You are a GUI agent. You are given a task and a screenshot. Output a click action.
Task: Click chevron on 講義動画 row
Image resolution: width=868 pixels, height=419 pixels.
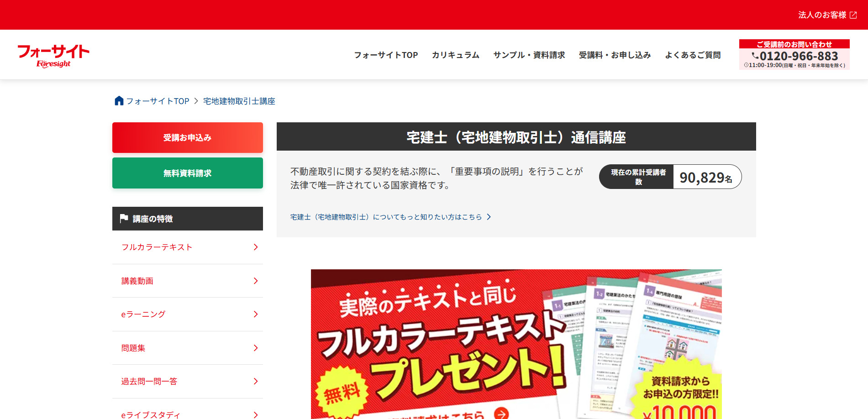[256, 281]
